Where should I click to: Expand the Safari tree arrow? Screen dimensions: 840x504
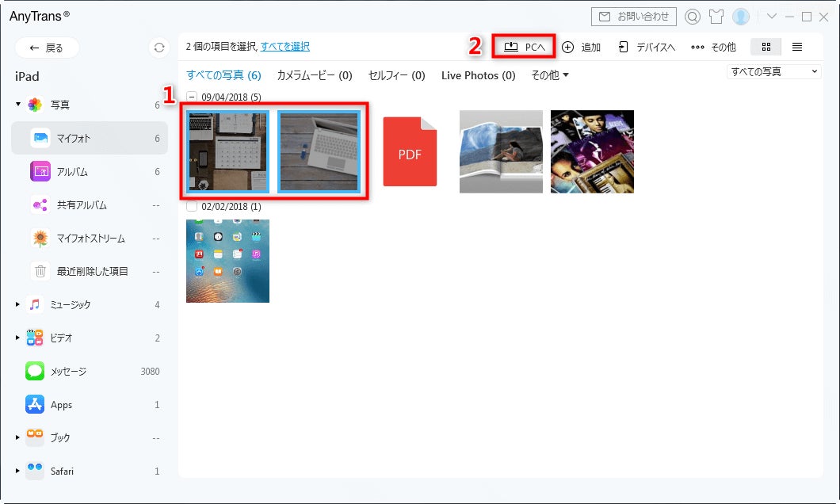(17, 471)
